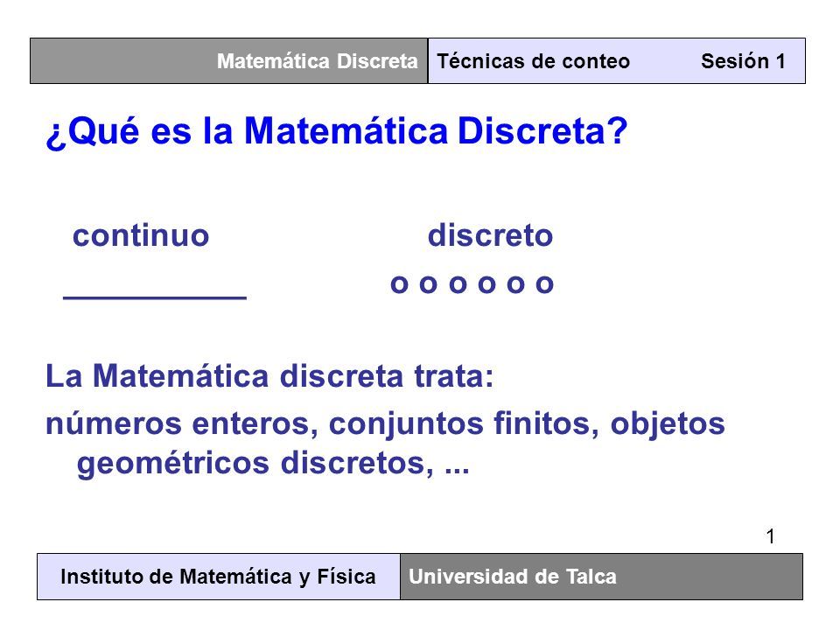Click the slide number 1
840x630 pixels.
pos(770,536)
